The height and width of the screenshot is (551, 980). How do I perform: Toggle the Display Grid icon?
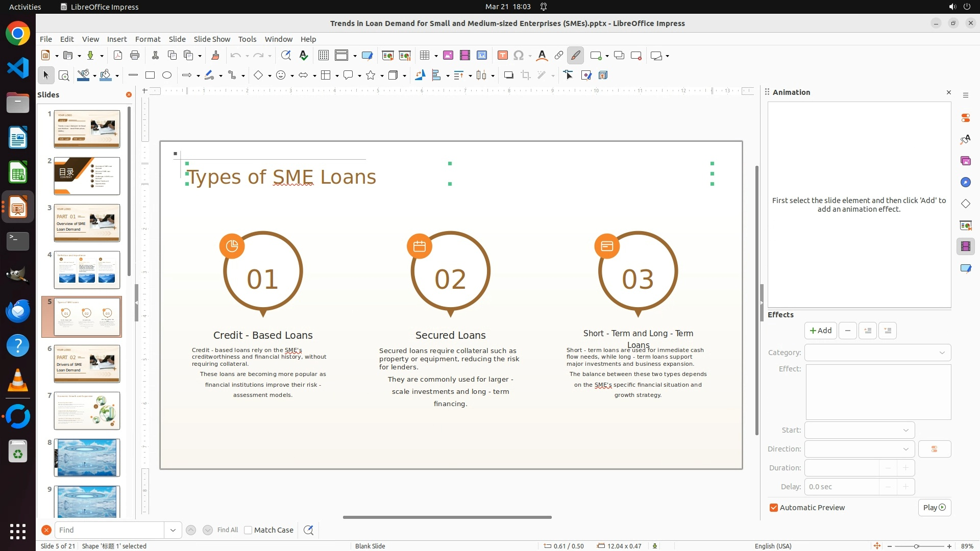coord(324,56)
